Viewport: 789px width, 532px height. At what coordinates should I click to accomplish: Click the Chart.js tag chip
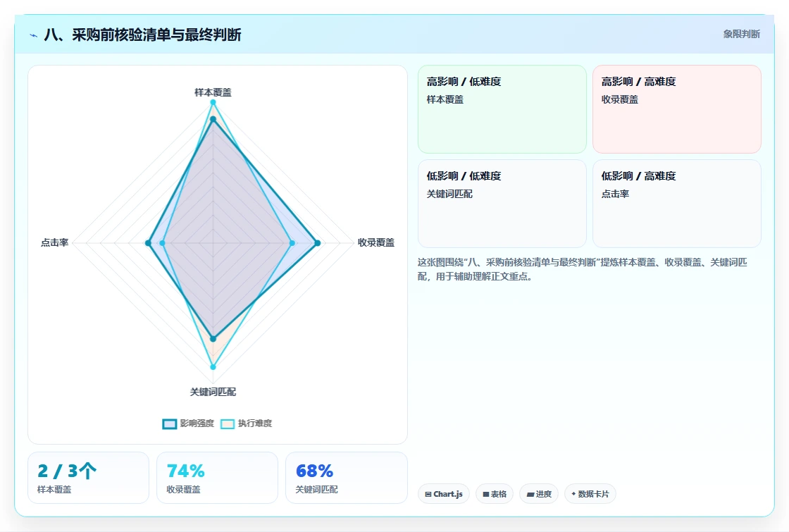[x=444, y=494]
